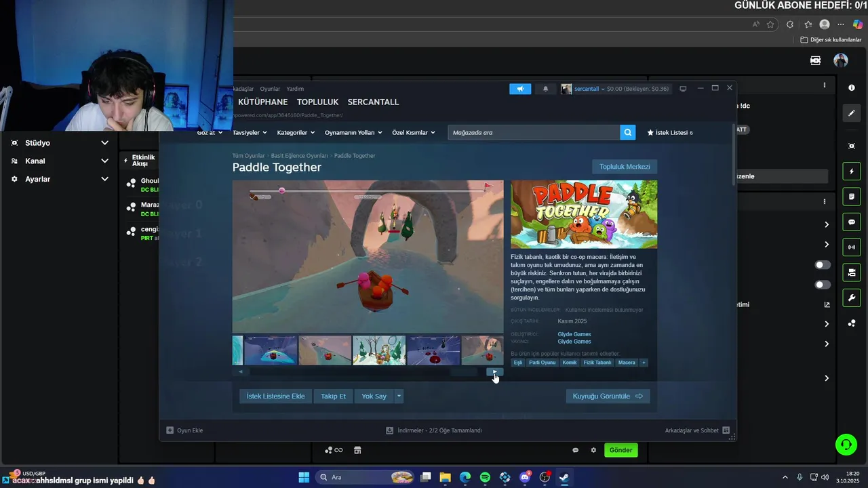Open Microsoft Edge from the taskbar
Viewport: 868px width, 488px height.
(465, 477)
